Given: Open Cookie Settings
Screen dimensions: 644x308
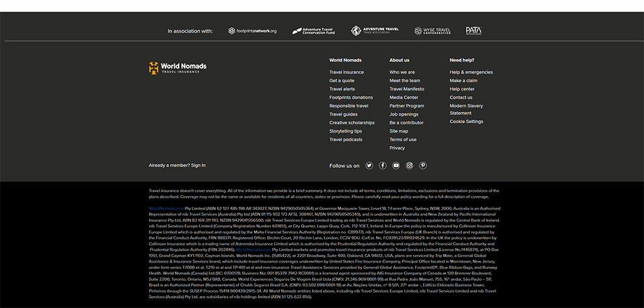Looking at the screenshot, I should (466, 122).
